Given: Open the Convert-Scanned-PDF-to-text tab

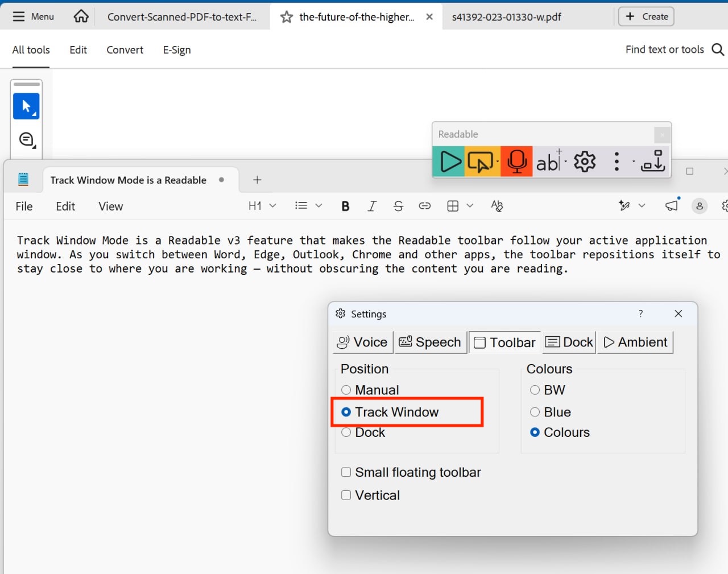Looking at the screenshot, I should [x=182, y=17].
